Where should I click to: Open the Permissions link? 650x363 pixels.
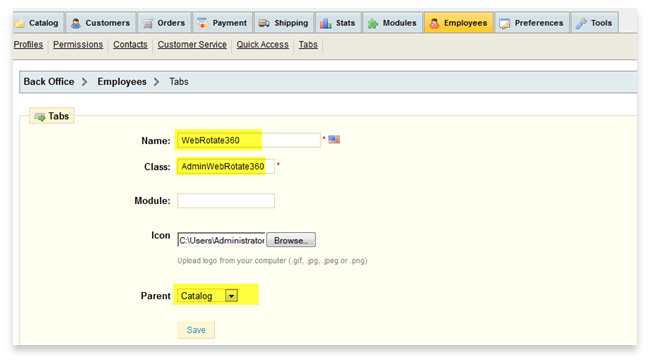[78, 44]
